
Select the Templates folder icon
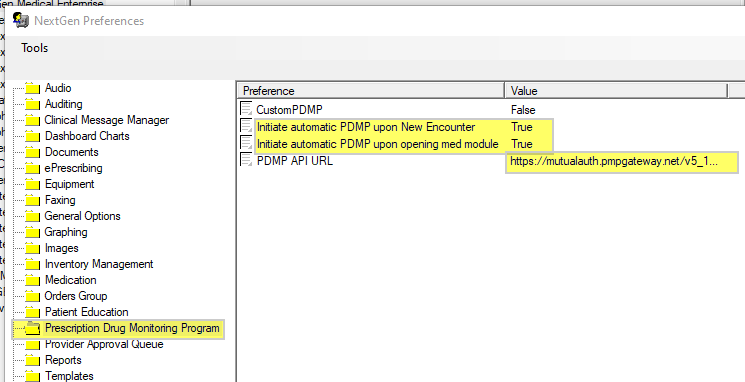[x=32, y=376]
